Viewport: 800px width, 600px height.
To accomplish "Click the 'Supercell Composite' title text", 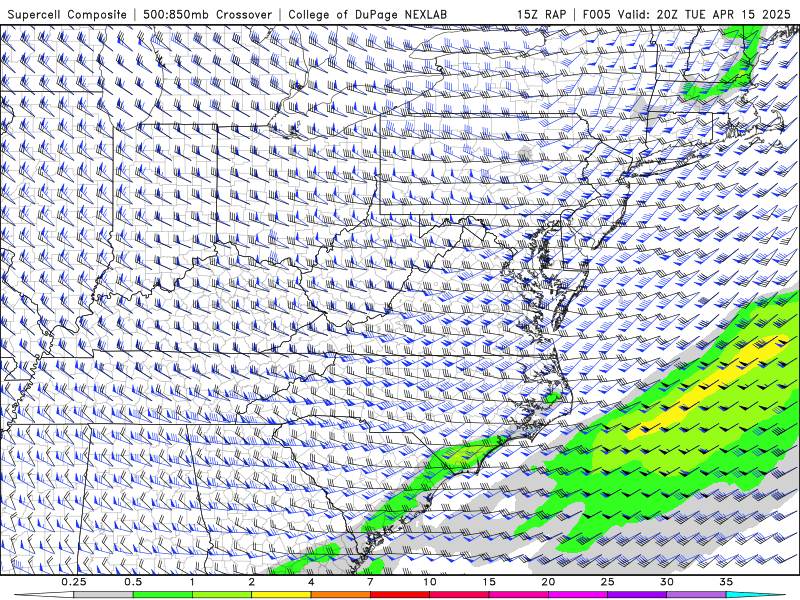I will point(67,14).
